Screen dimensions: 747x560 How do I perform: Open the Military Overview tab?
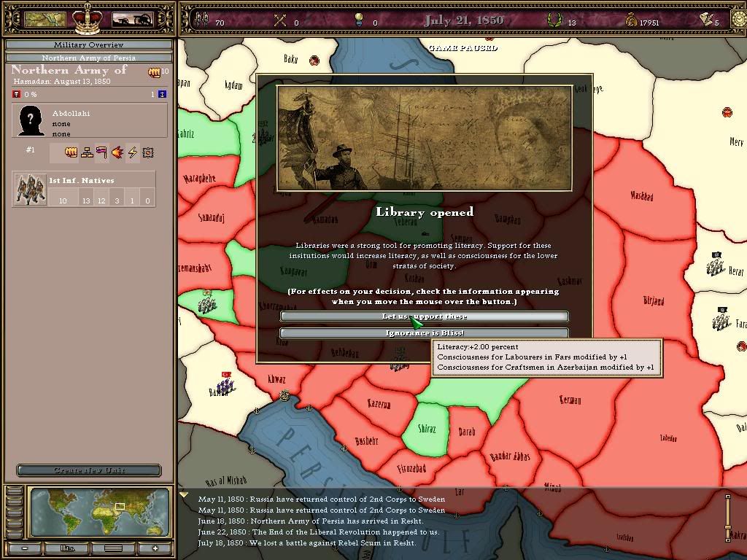pyautogui.click(x=88, y=44)
